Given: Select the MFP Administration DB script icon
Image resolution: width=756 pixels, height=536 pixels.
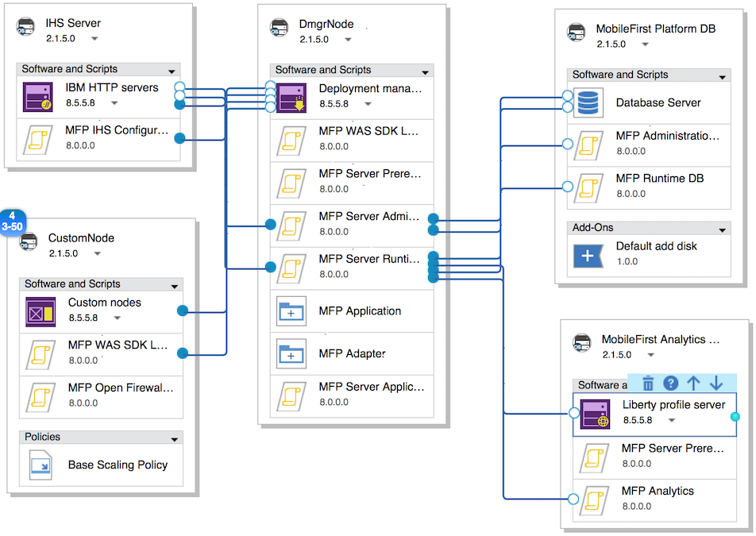Looking at the screenshot, I should 588,145.
